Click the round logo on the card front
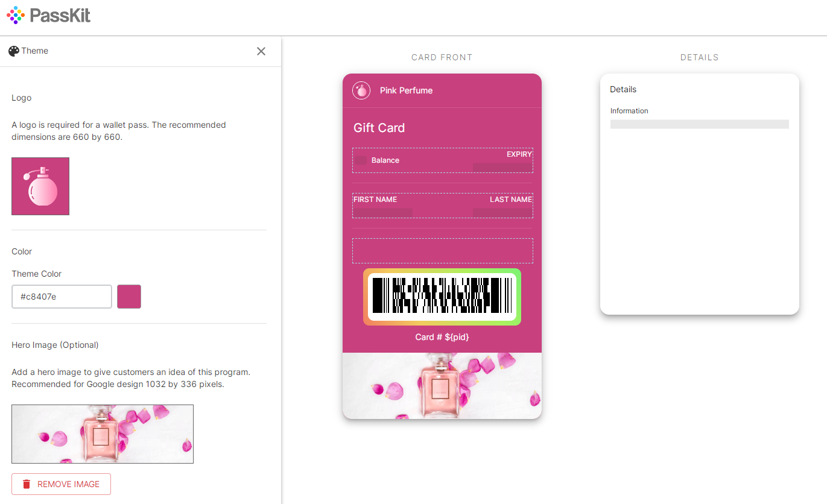The image size is (827, 504). (x=361, y=90)
